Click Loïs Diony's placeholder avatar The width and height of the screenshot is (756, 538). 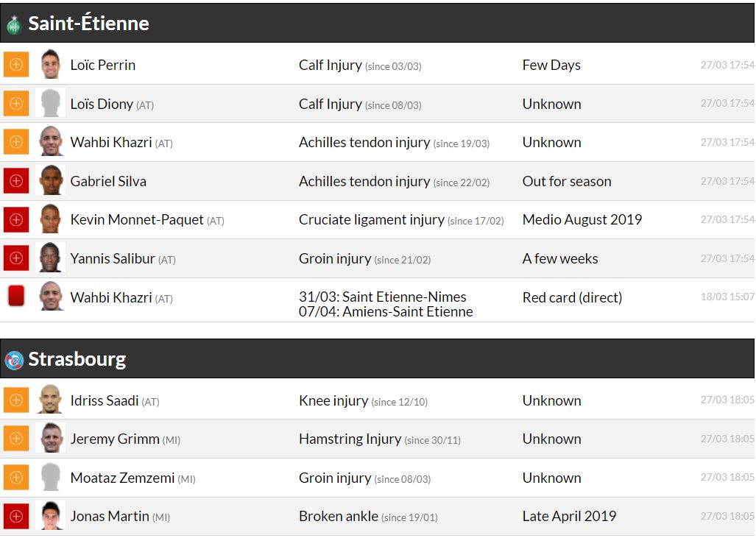pyautogui.click(x=51, y=104)
